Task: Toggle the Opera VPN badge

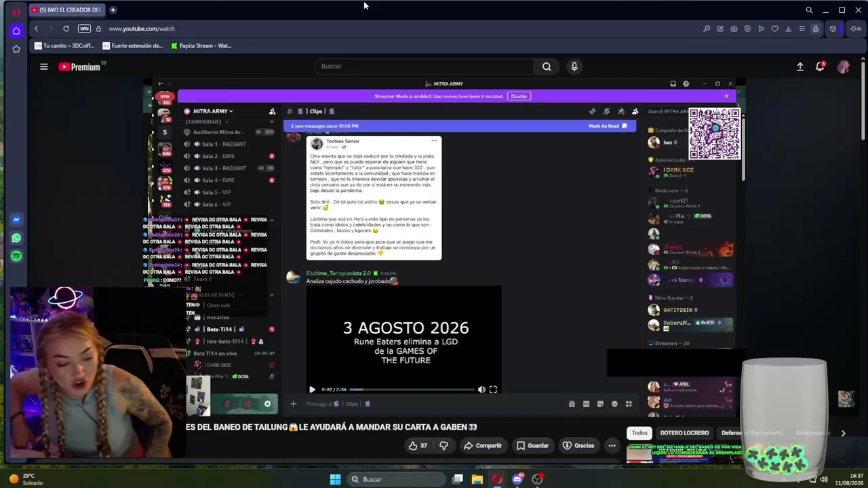Action: [x=84, y=28]
